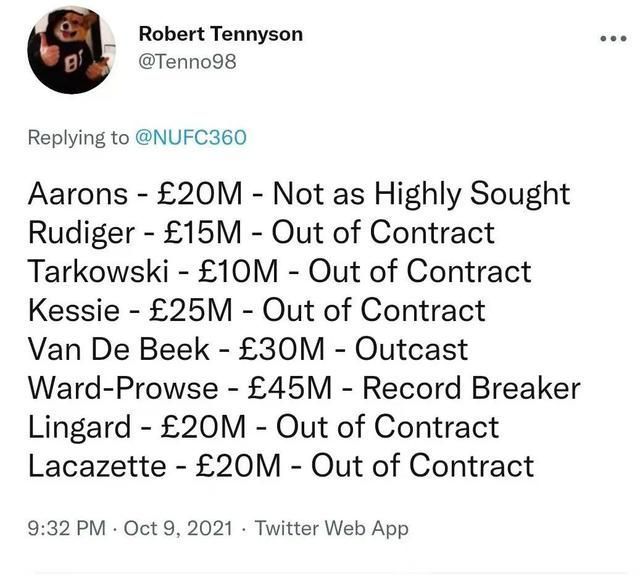This screenshot has width=640, height=577.
Task: Open the Robert Tennyson display name
Action: click(221, 34)
